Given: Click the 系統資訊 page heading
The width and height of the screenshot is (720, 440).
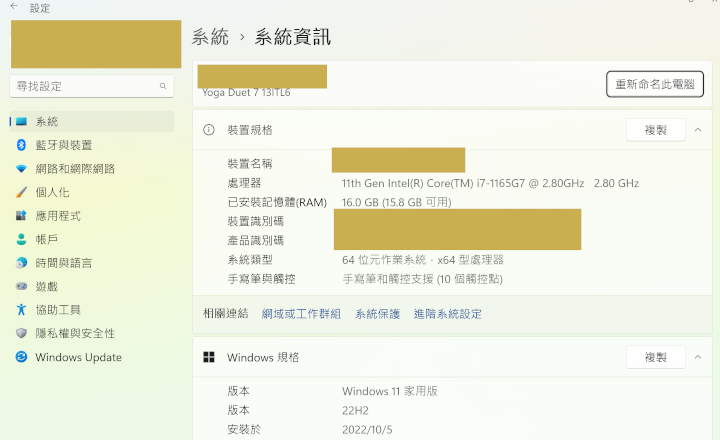Looking at the screenshot, I should (x=293, y=37).
